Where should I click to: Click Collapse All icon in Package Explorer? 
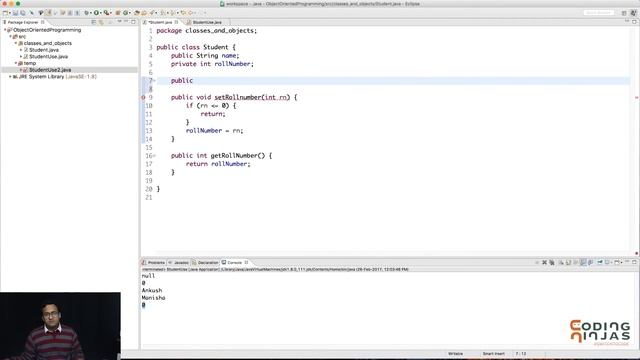(x=93, y=22)
